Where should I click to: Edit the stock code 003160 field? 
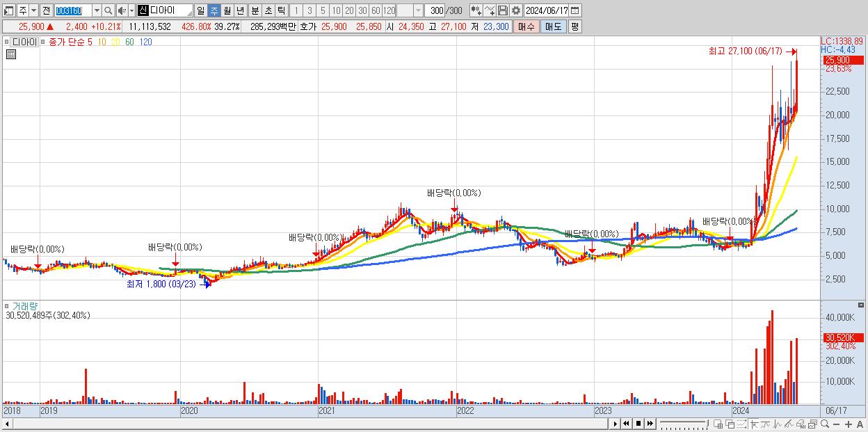click(73, 10)
